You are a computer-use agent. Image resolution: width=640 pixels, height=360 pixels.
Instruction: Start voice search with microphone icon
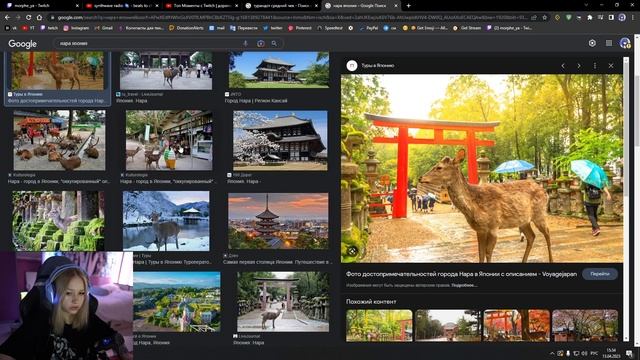point(245,43)
